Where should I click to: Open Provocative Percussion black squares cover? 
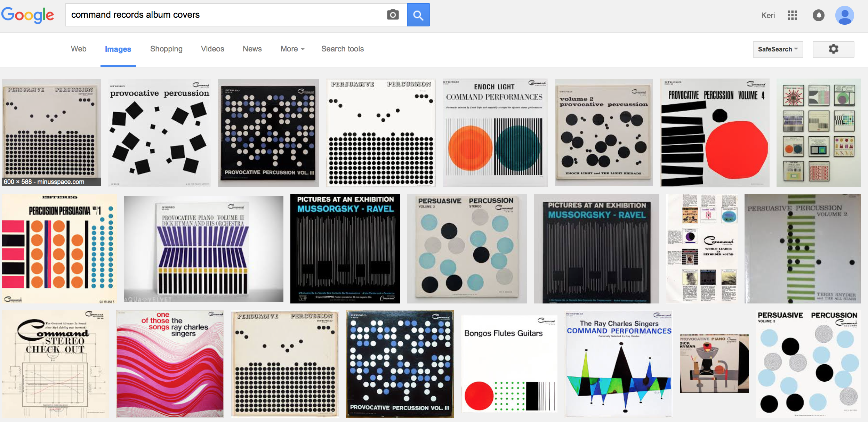click(159, 133)
